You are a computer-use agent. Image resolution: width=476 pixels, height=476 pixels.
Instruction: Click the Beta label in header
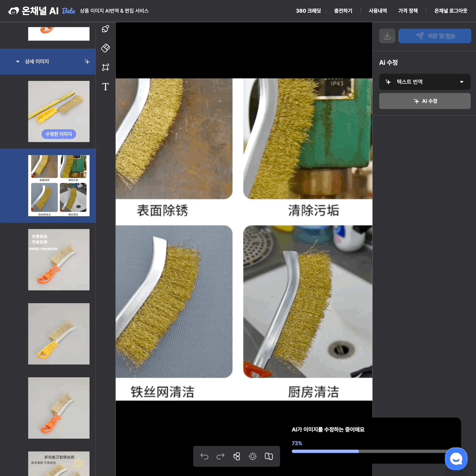[68, 11]
